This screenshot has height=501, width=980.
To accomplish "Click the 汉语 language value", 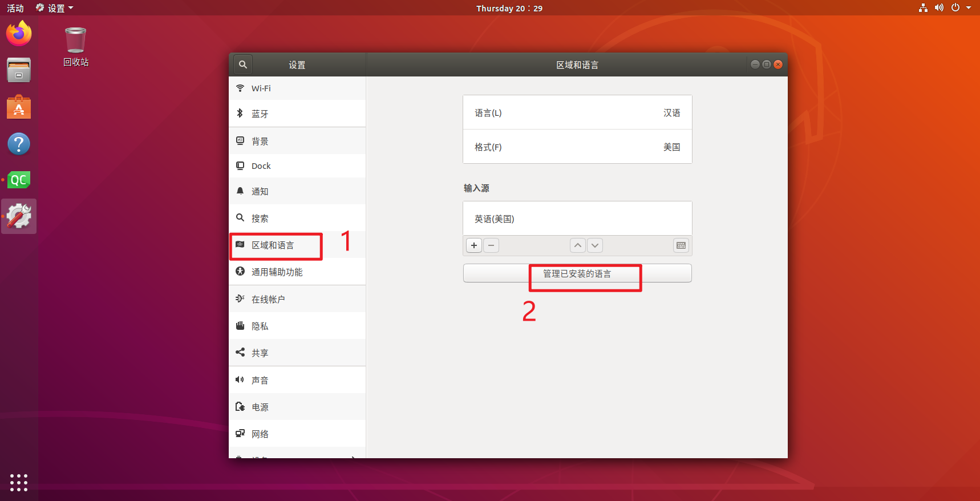I will 671,113.
